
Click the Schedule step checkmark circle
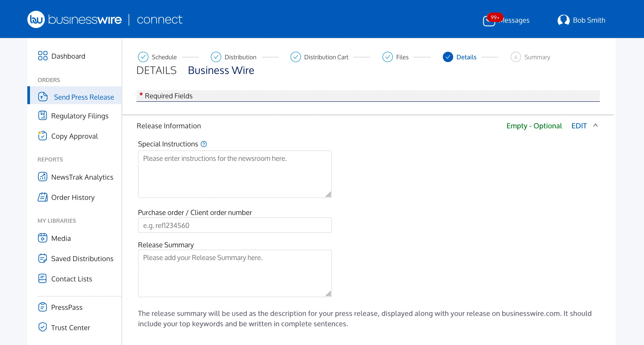point(143,57)
